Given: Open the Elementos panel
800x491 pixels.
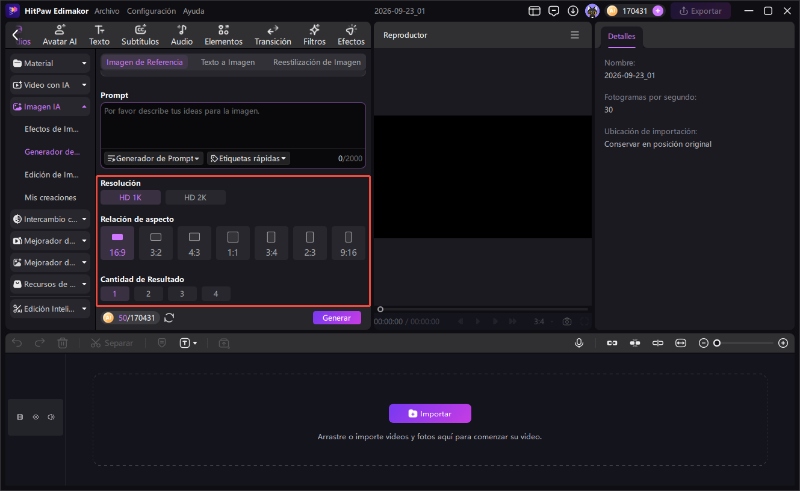Looking at the screenshot, I should point(223,35).
